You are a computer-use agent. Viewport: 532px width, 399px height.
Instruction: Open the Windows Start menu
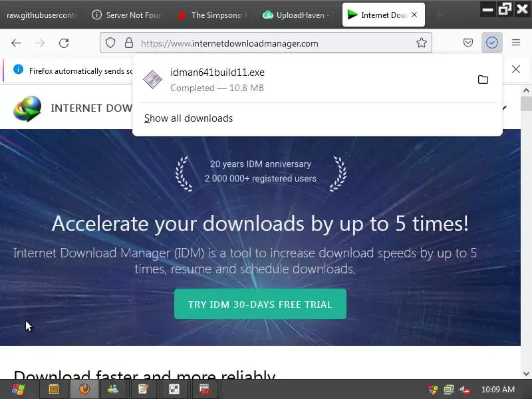click(19, 389)
